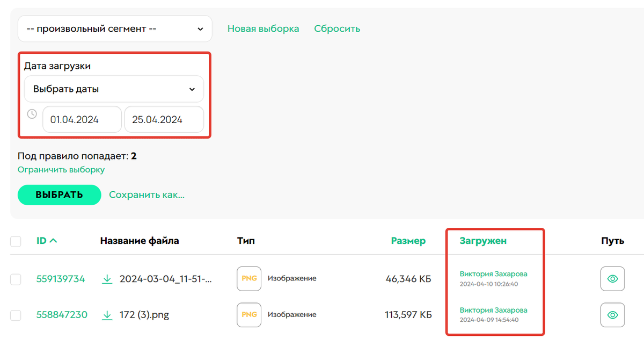Click the start date field 01.04.2024
644x339 pixels.
tap(82, 120)
